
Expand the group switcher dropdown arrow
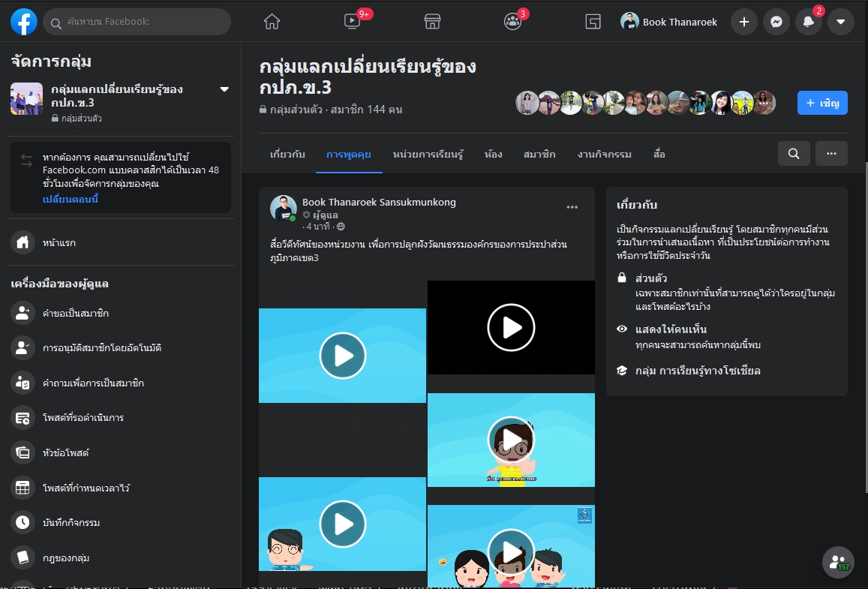click(224, 89)
